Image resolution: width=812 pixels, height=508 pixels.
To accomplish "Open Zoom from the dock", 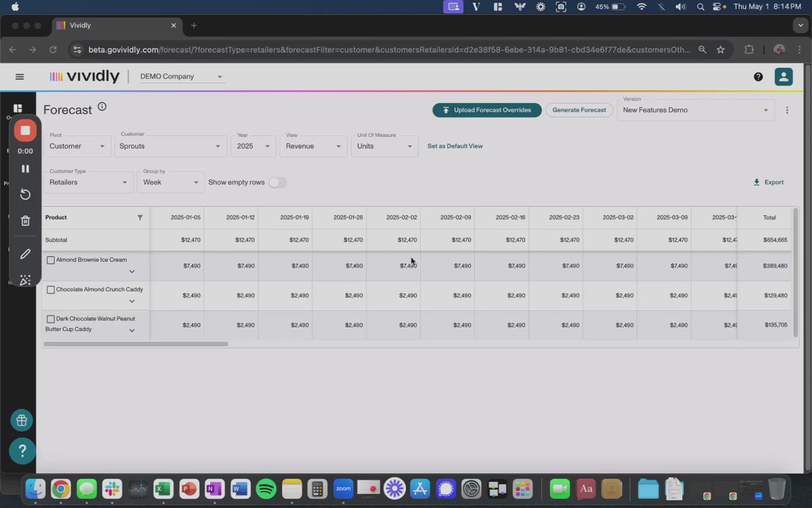I will click(x=343, y=489).
